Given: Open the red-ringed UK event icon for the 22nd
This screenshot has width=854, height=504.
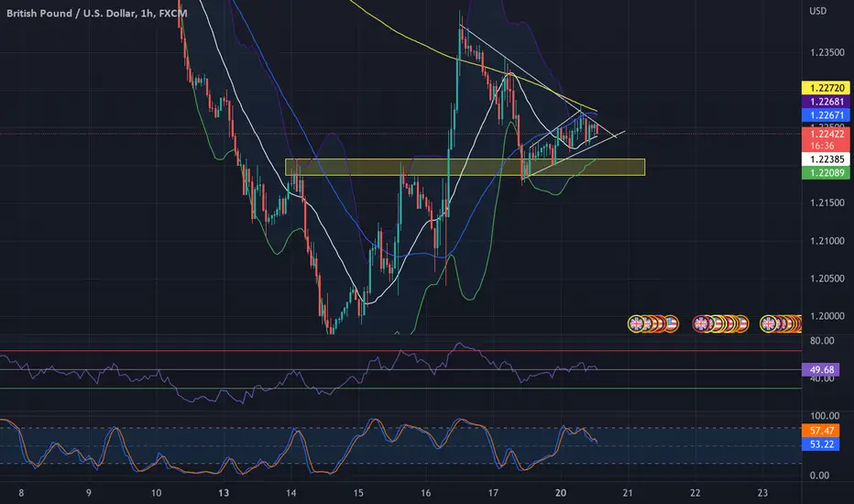Looking at the screenshot, I should (x=701, y=324).
